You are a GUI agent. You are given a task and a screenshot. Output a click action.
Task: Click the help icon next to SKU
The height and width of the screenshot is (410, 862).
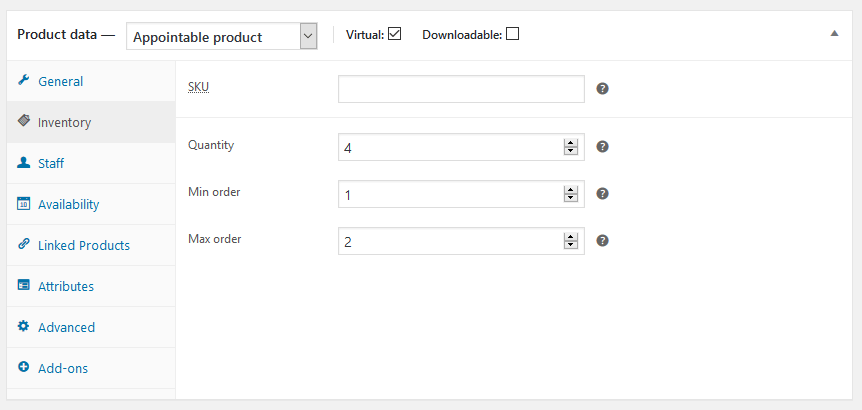coord(603,88)
